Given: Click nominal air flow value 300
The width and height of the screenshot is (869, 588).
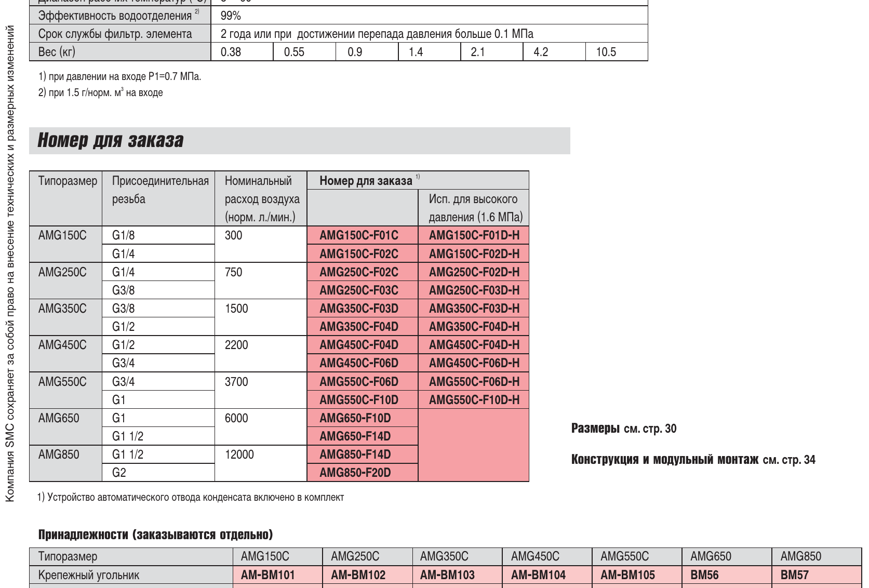Looking at the screenshot, I should click(x=234, y=235).
